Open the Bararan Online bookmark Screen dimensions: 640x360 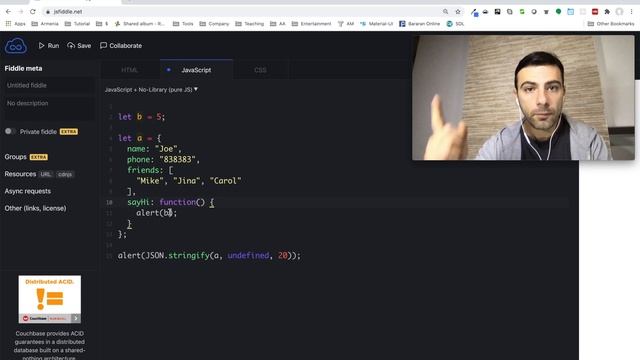click(420, 24)
